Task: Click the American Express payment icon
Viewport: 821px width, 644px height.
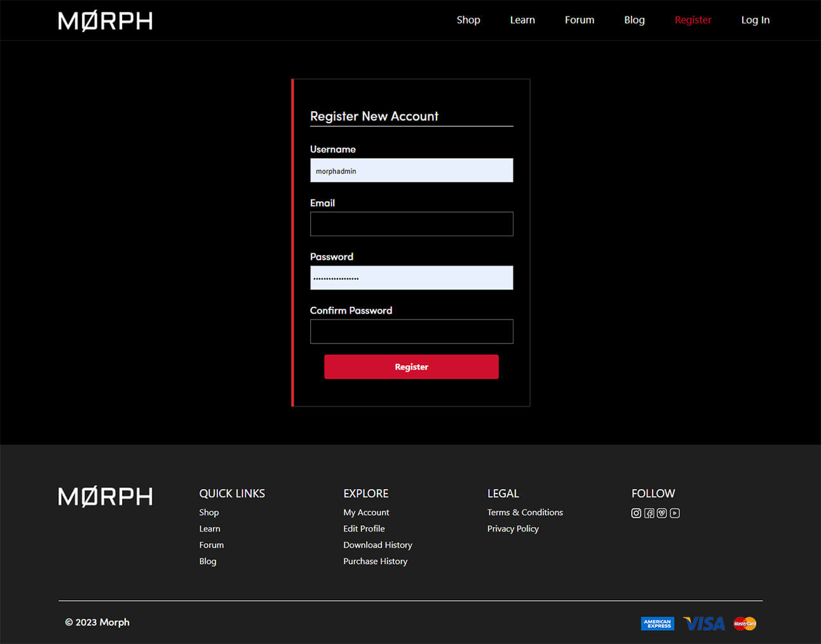Action: point(658,624)
